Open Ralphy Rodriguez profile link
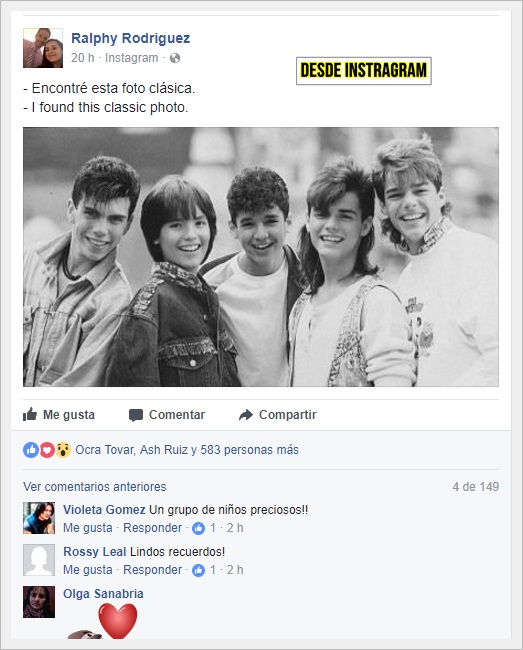 [131, 38]
